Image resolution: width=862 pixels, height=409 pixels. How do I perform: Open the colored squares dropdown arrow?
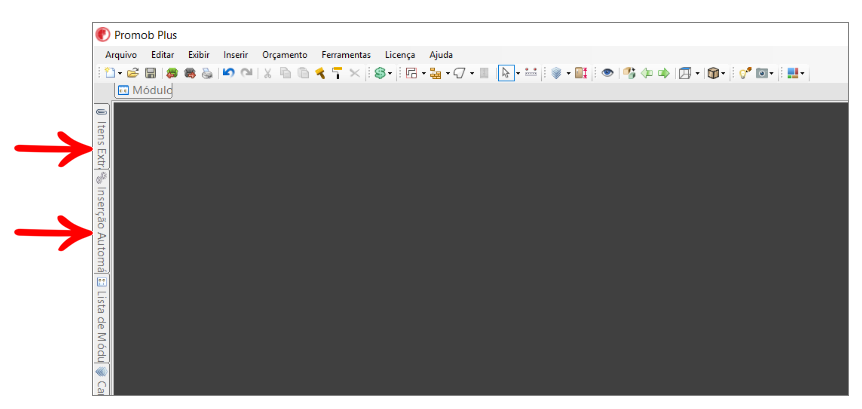click(803, 73)
